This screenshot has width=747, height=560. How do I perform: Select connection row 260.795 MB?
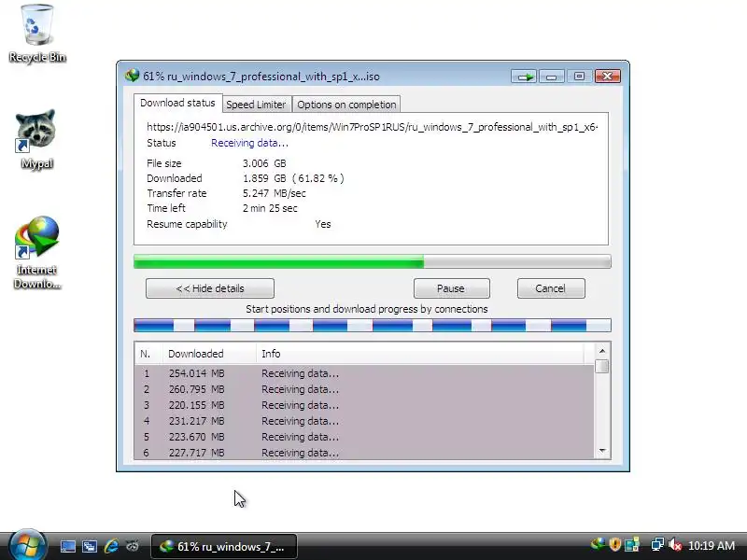(x=364, y=389)
